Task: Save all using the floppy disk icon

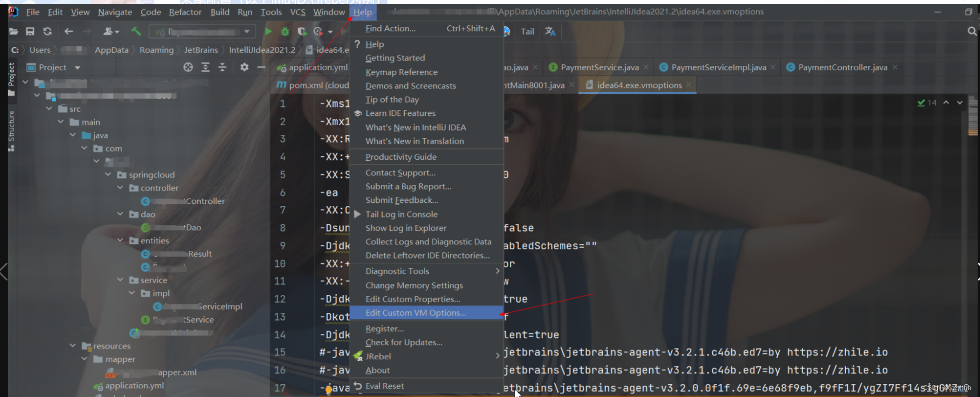Action: (30, 32)
